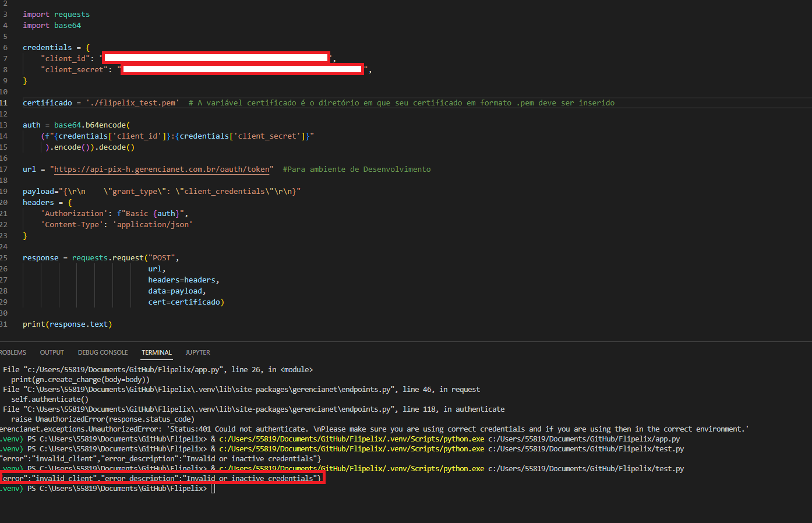
Task: Click the terminal prompt cursor after Flipelix>
Action: click(x=213, y=489)
